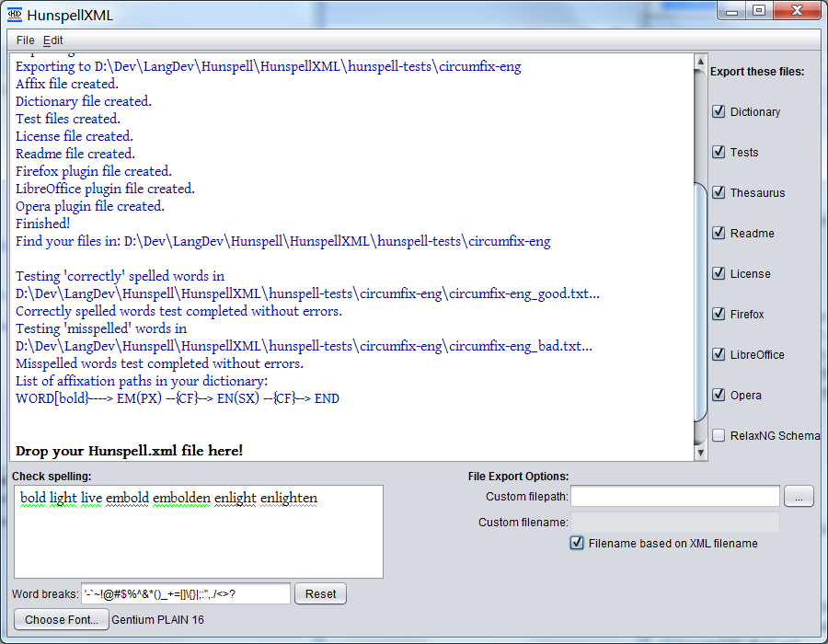The height and width of the screenshot is (644, 828).
Task: Click the 'Opera plugin file created.' log line
Action: click(x=90, y=206)
